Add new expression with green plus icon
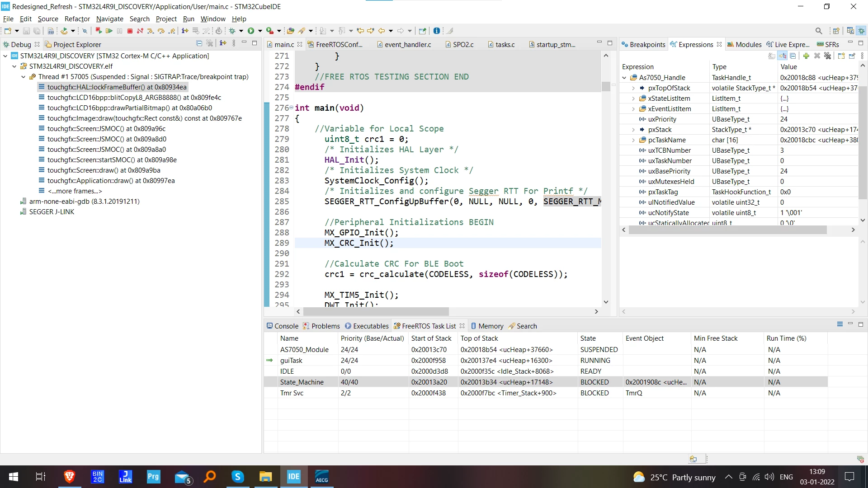 806,56
